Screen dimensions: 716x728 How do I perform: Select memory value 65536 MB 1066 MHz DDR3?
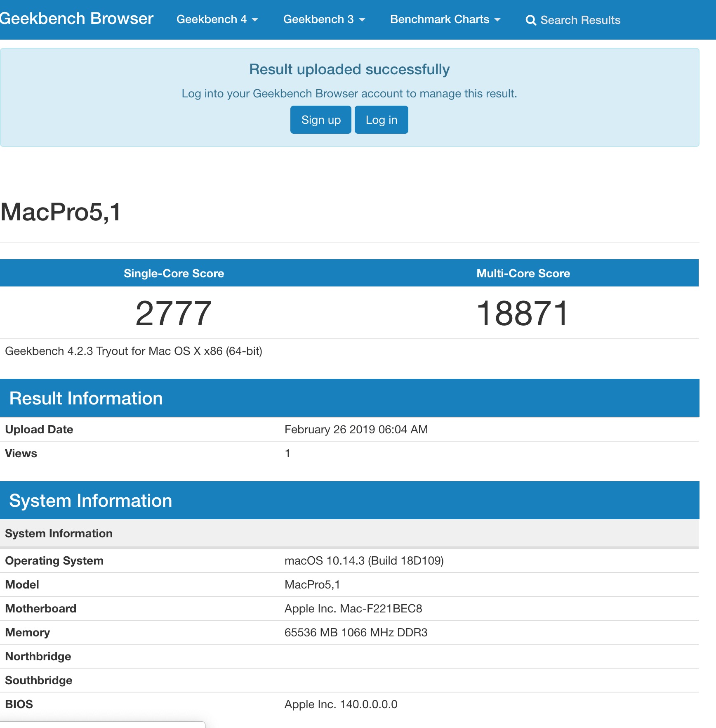356,633
